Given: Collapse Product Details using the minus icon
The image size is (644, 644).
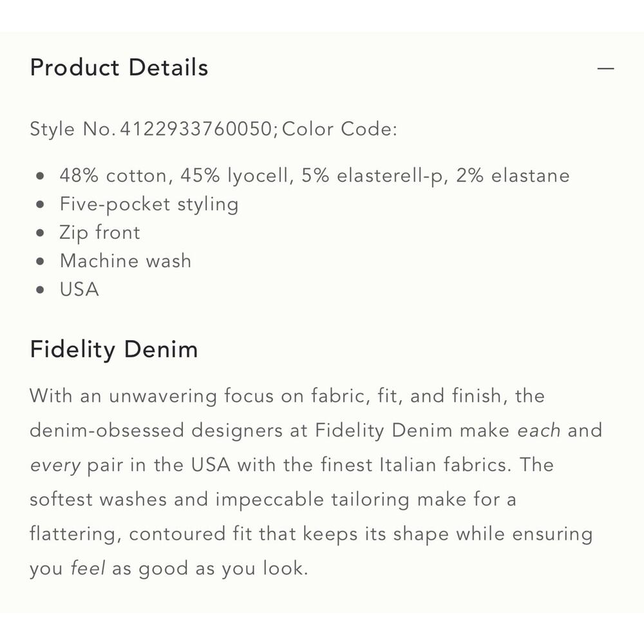Looking at the screenshot, I should (605, 68).
